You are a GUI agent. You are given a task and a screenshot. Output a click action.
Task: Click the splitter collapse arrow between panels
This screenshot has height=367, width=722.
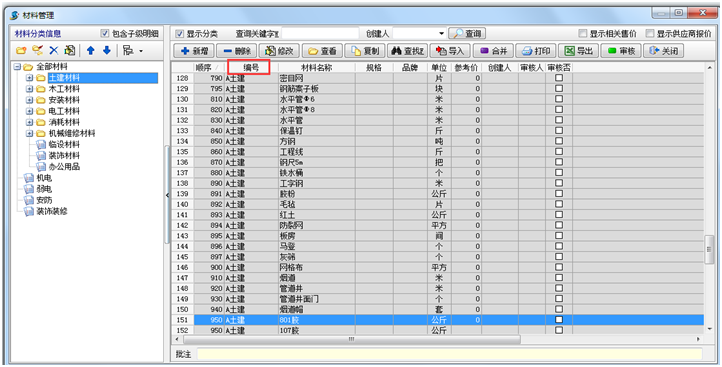pos(167,195)
